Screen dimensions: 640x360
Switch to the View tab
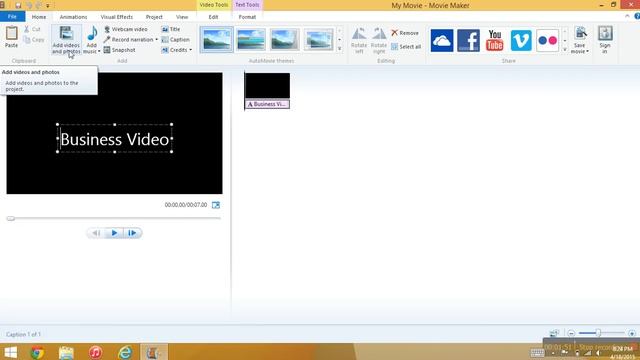tap(182, 17)
